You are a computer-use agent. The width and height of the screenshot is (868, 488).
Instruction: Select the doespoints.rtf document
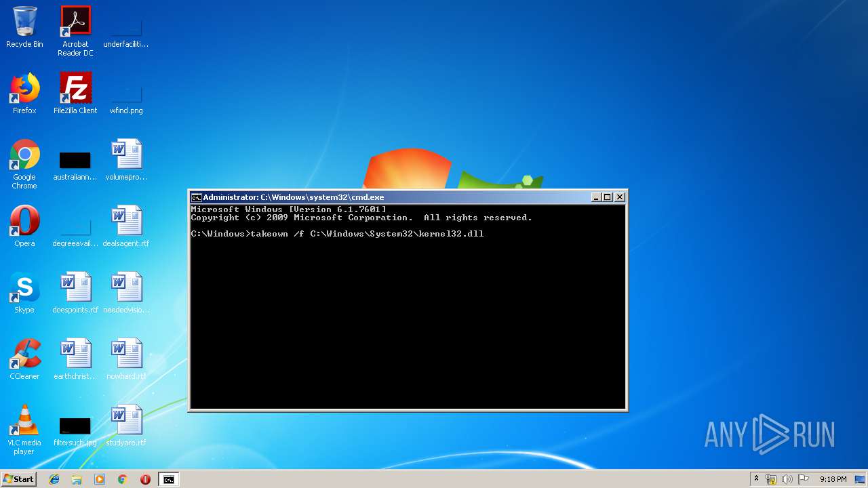pyautogui.click(x=75, y=293)
